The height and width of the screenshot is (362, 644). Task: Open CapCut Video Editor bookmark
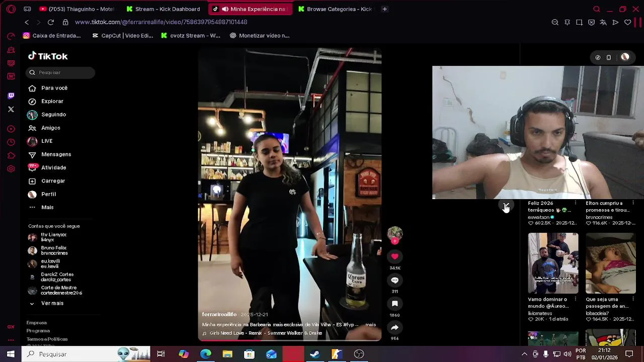pyautogui.click(x=122, y=36)
